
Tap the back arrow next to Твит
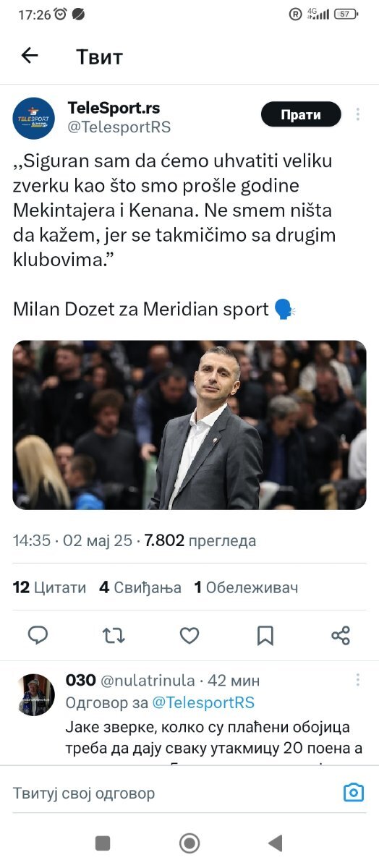[30, 56]
